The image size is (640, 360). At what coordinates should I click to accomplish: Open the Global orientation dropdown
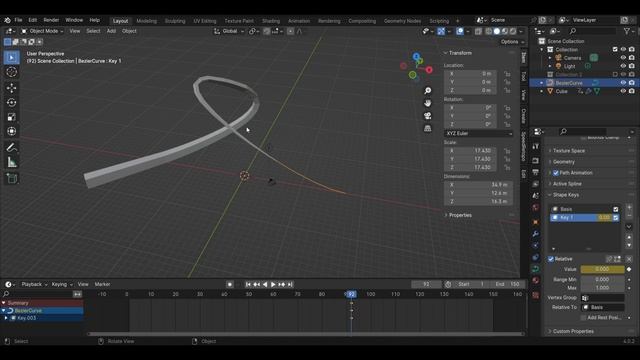(229, 31)
